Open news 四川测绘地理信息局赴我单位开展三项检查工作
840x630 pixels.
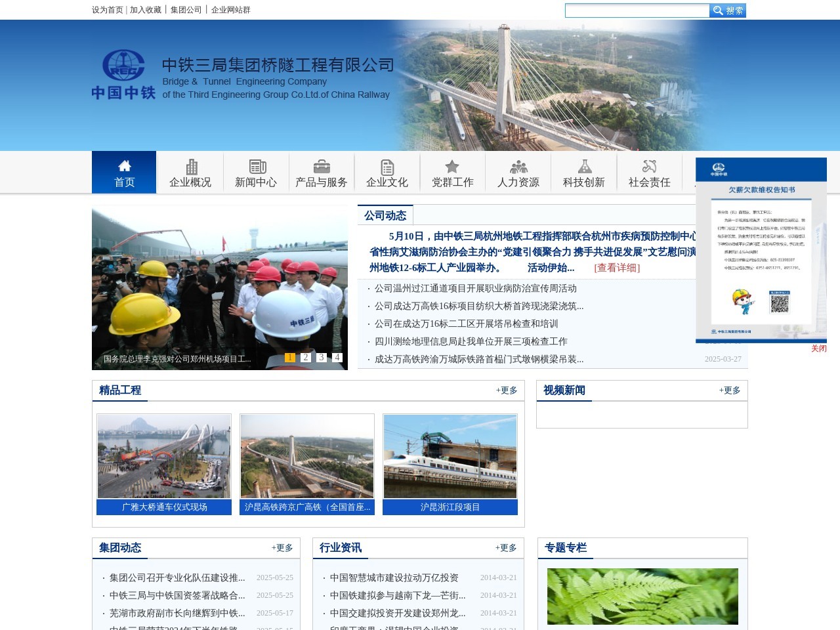click(x=471, y=341)
